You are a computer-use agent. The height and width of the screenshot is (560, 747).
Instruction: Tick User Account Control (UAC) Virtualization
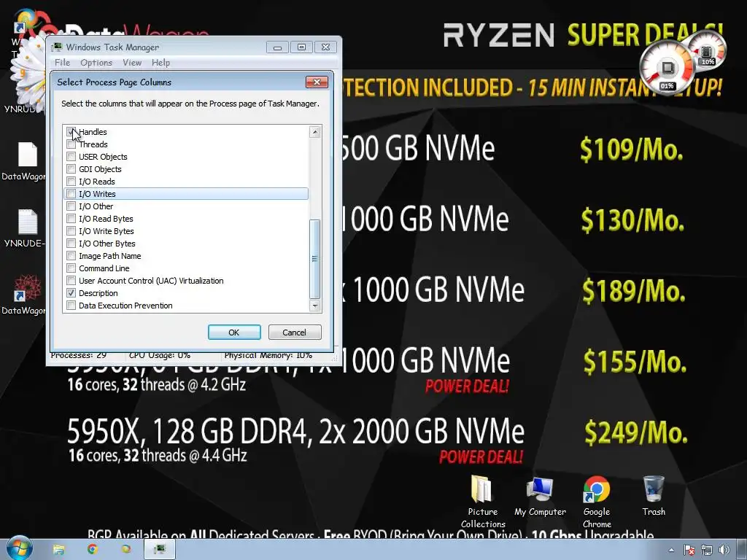pyautogui.click(x=71, y=281)
